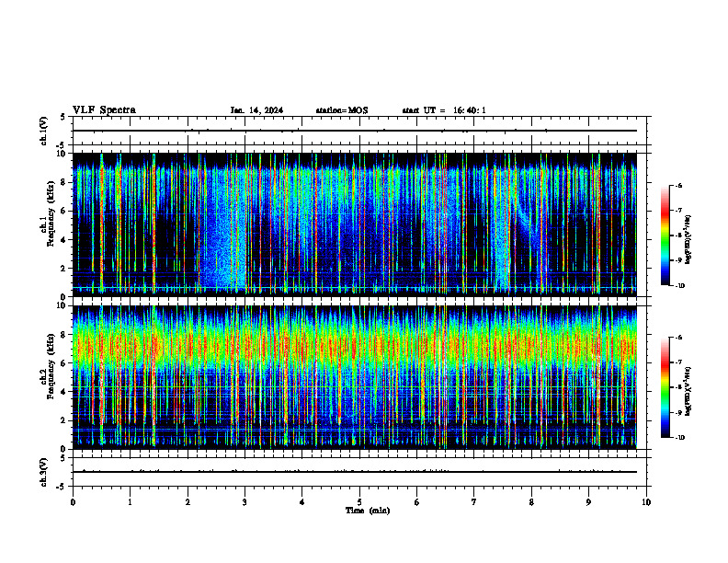Click the ch.1 spectrogram color scale bar
728x563 pixels.
pyautogui.click(x=665, y=236)
